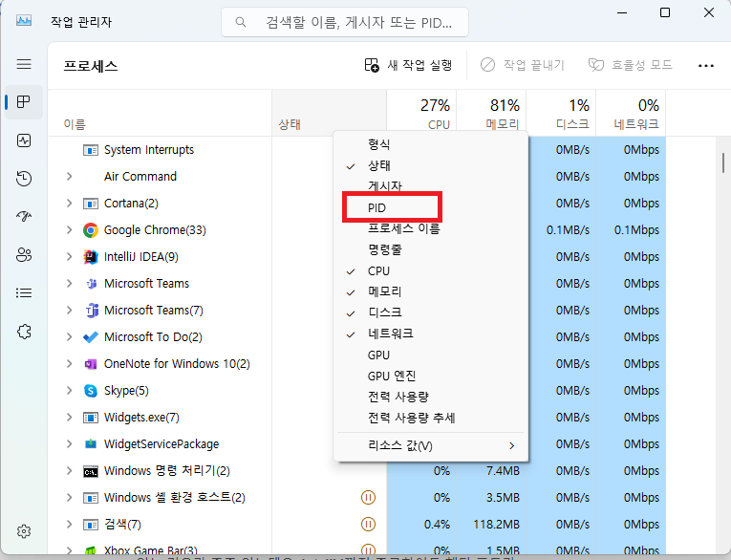The height and width of the screenshot is (560, 731).
Task: Click the Skype icon in process list
Action: pos(91,391)
